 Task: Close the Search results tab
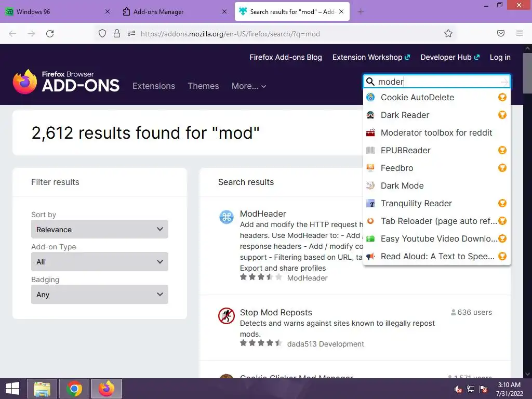coord(341,11)
